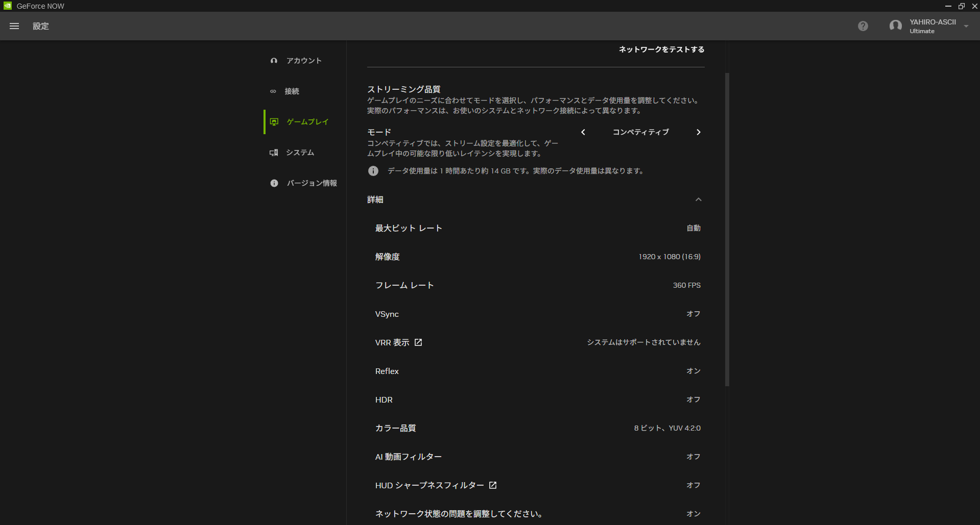The width and height of the screenshot is (980, 525).
Task: Click the GeForce NOW logo in title bar
Action: click(8, 6)
